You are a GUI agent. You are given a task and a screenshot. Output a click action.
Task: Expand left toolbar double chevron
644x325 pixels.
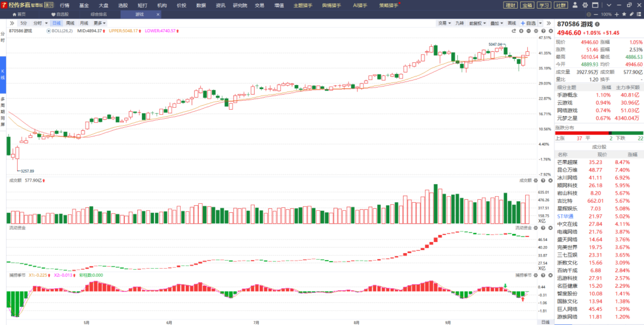tap(12, 23)
